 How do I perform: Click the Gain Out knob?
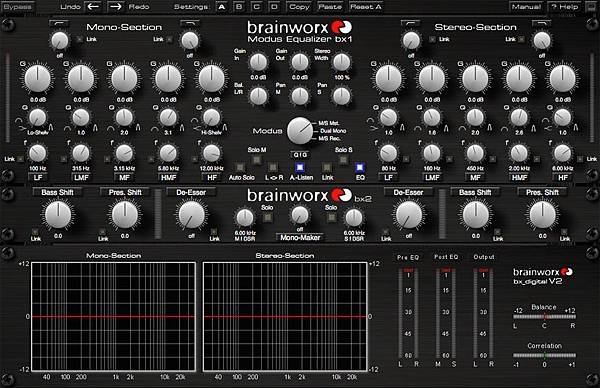(x=300, y=62)
